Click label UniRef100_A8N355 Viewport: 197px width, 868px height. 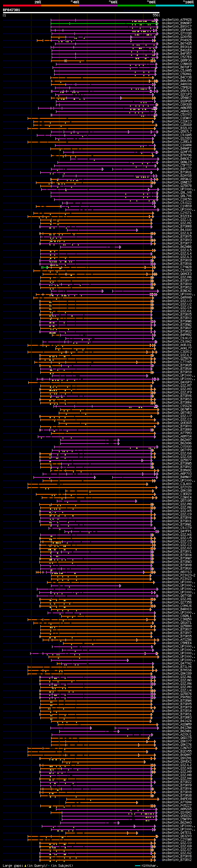[x=177, y=108]
